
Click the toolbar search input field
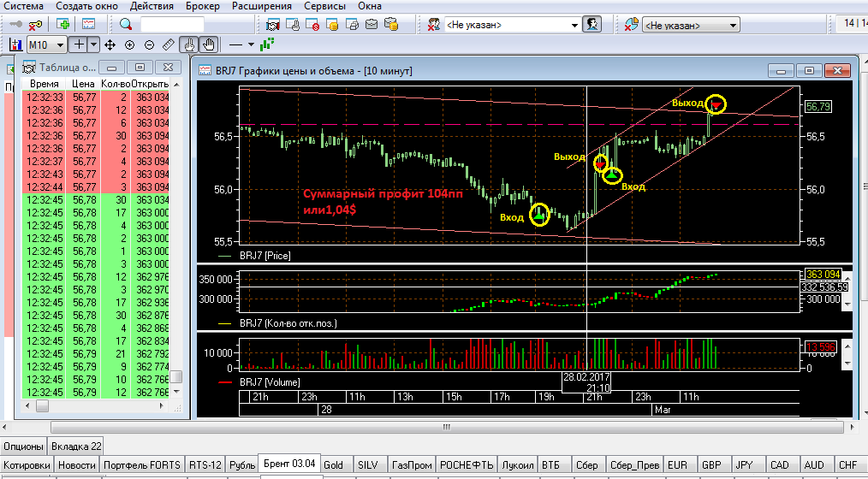[x=172, y=25]
